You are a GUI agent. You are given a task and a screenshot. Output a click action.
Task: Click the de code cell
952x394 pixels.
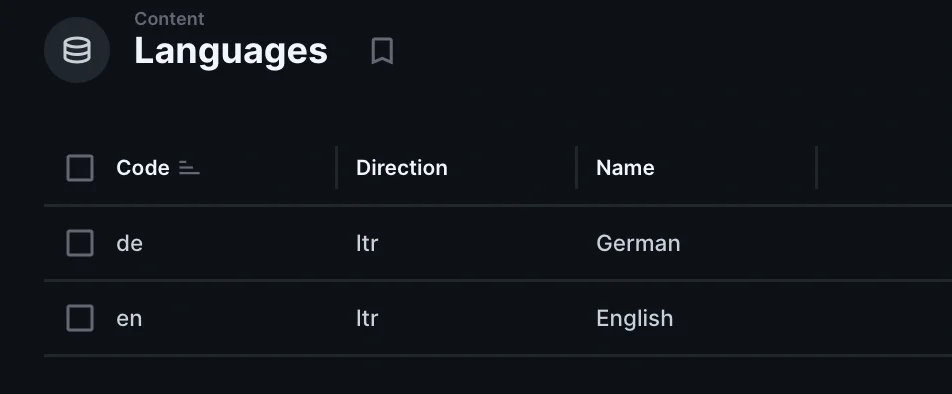(129, 243)
